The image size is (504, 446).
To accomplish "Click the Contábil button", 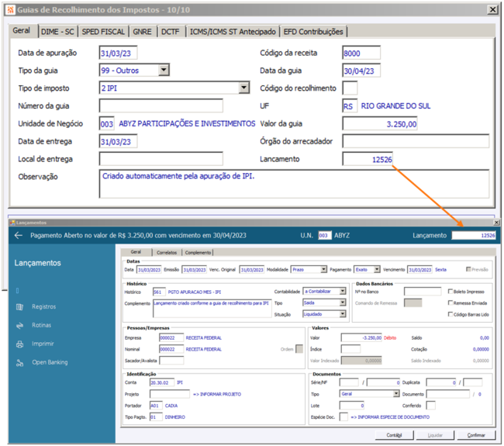I will [x=394, y=435].
